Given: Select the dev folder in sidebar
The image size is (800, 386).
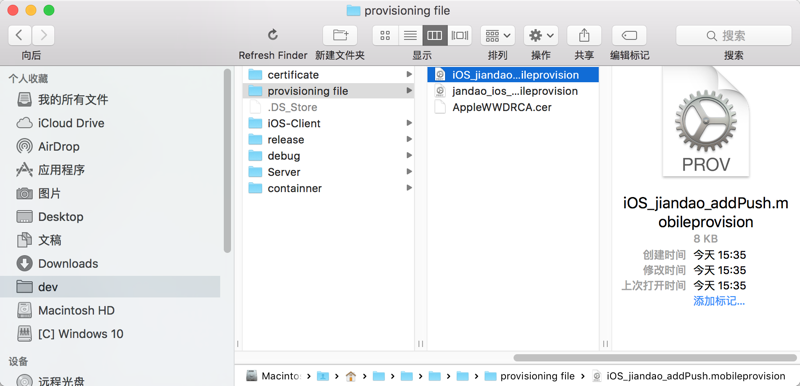Looking at the screenshot, I should point(110,287).
